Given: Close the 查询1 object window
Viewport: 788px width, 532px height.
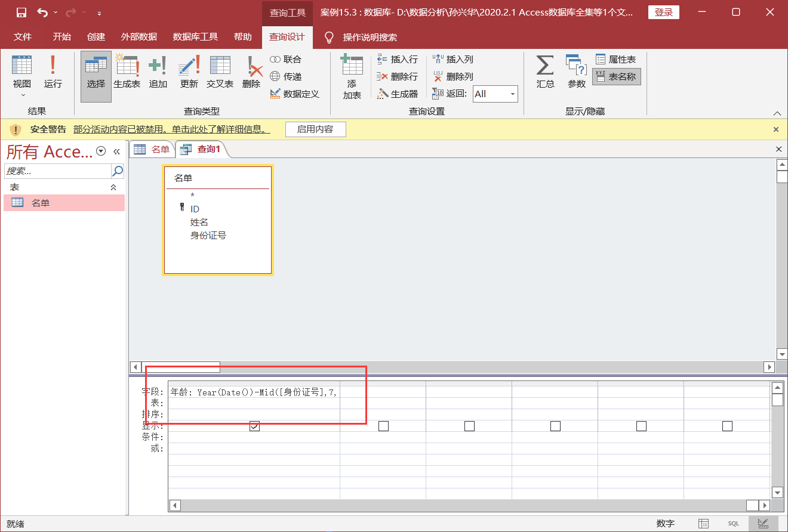Looking at the screenshot, I should (x=778, y=149).
